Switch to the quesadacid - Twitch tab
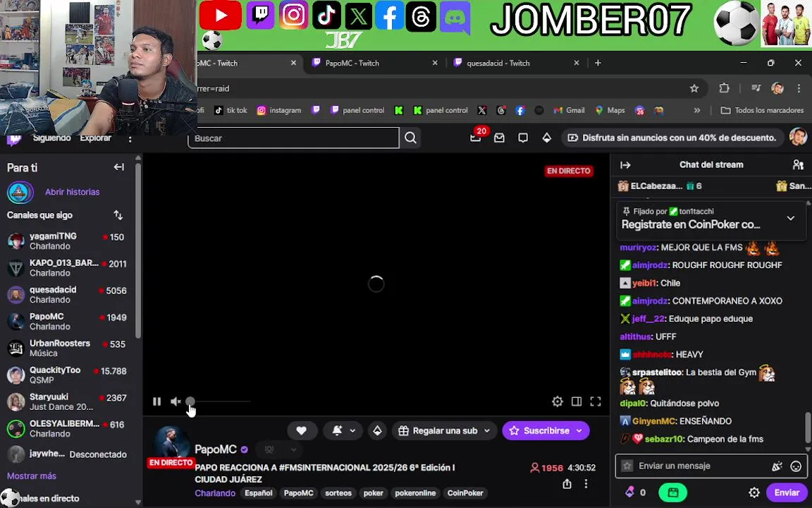This screenshot has width=812, height=508. 516,64
